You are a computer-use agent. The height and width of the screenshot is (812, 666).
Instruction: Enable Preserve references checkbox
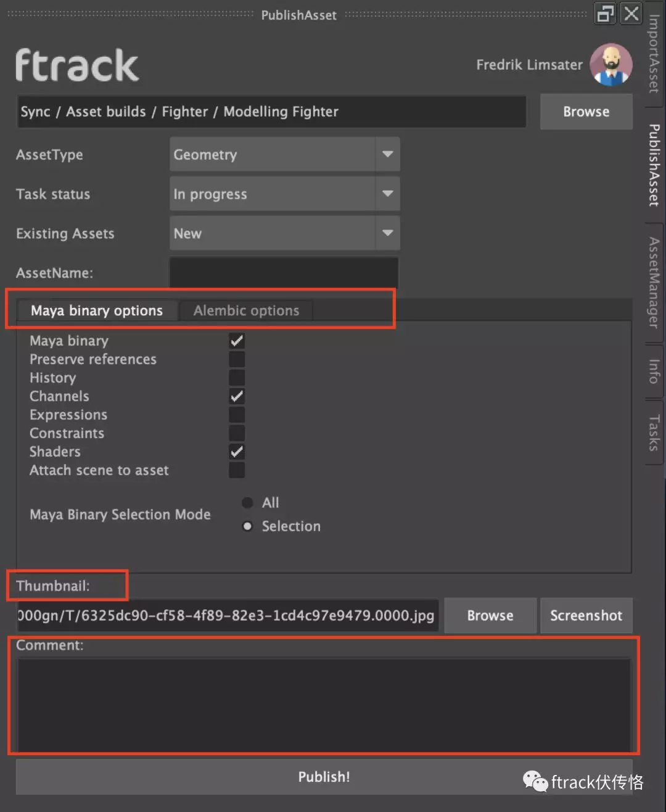[x=237, y=359]
